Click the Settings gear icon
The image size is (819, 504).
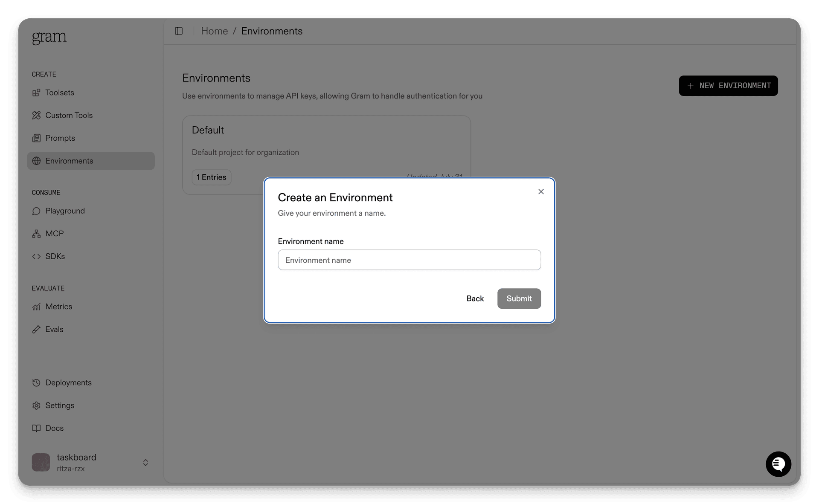coord(37,406)
